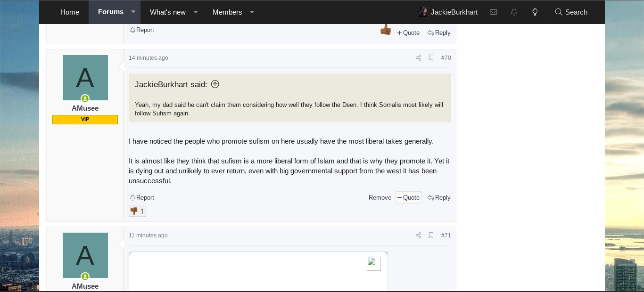Viewport: 644px width, 292px height.
Task: Share post #70 with share icon
Action: (418, 58)
